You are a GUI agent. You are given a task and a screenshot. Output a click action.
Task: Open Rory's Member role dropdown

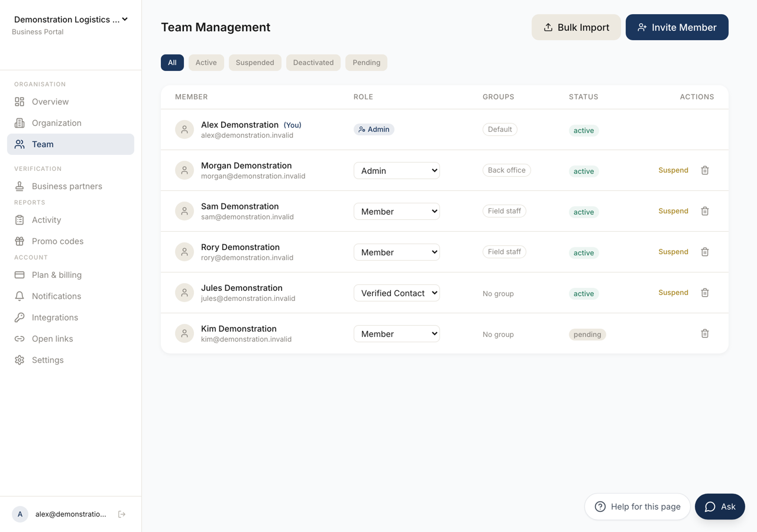397,252
